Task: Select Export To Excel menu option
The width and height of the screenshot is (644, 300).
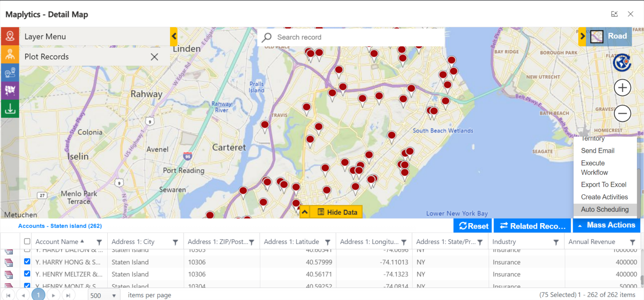Action: [604, 185]
